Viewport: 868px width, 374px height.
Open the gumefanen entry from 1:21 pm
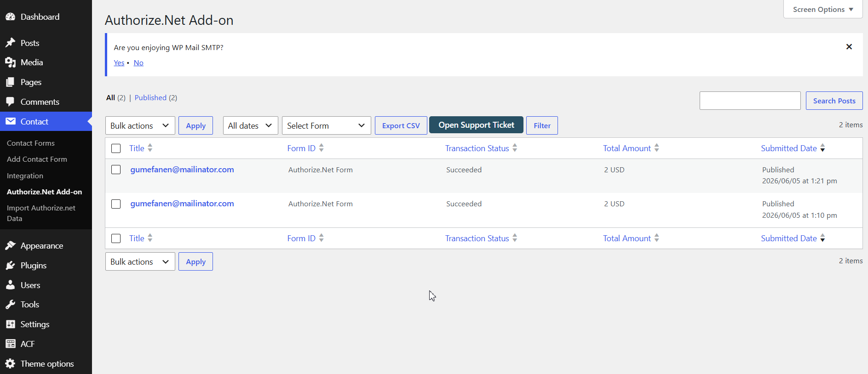click(182, 170)
